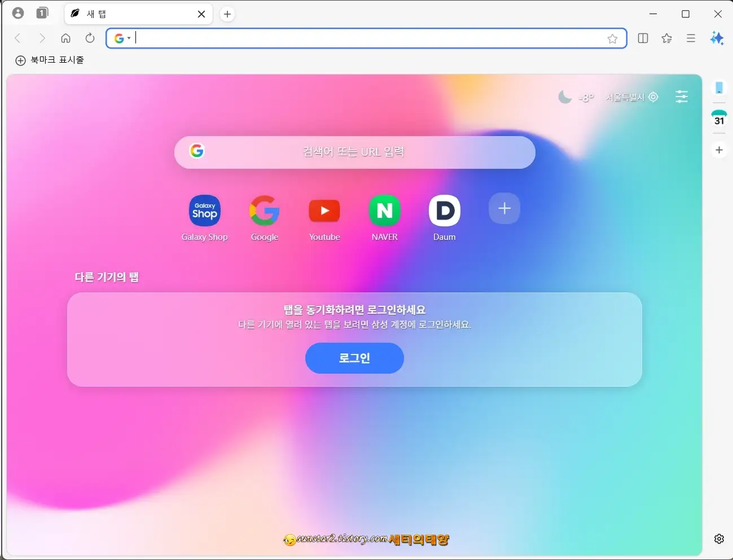This screenshot has height=560, width=733.
Task: Expand the Google search engine dropdown
Action: (x=121, y=38)
